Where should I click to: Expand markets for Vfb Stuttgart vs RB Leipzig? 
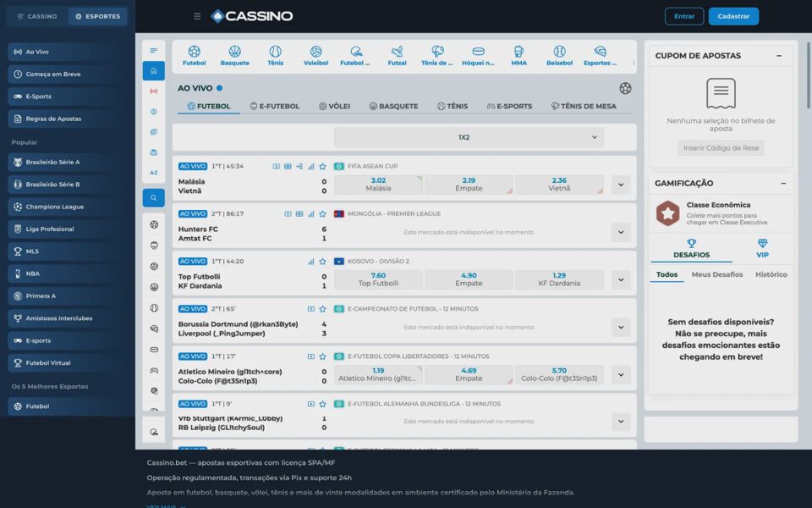(x=621, y=422)
